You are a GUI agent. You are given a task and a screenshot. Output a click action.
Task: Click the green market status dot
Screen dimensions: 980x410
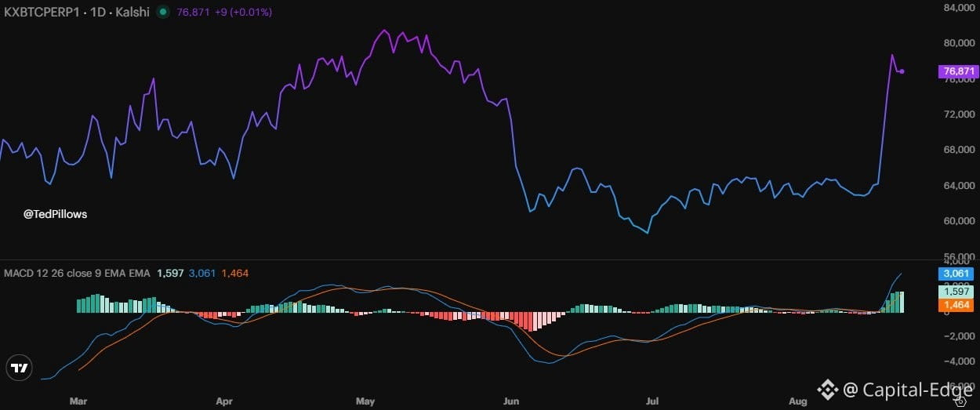coord(163,12)
